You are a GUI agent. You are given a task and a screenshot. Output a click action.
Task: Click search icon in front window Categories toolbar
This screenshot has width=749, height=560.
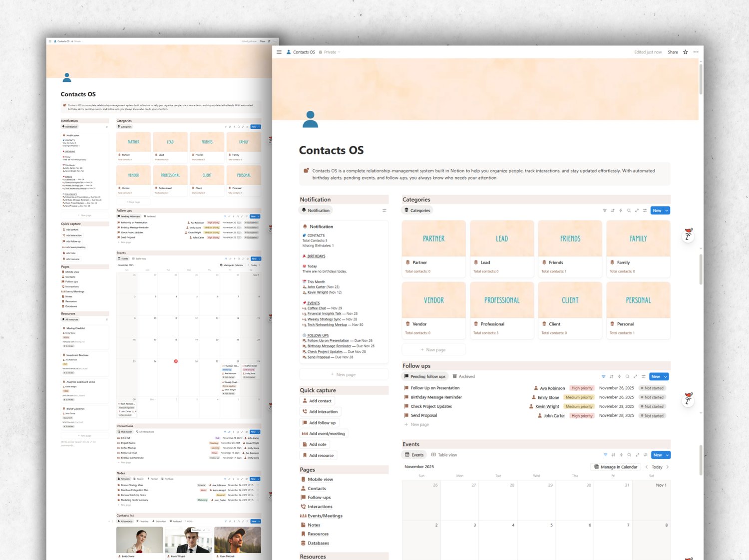pos(629,211)
